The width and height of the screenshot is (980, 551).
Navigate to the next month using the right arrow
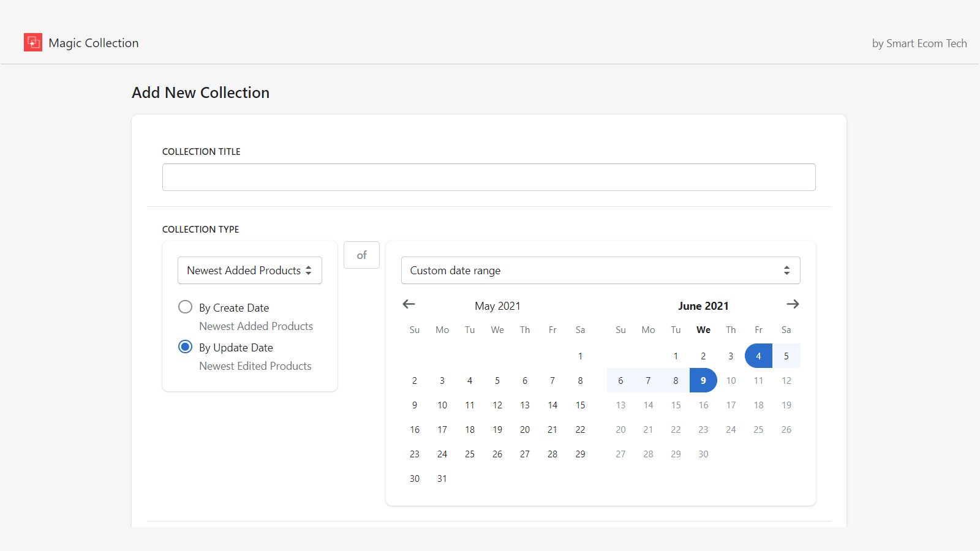click(x=793, y=304)
